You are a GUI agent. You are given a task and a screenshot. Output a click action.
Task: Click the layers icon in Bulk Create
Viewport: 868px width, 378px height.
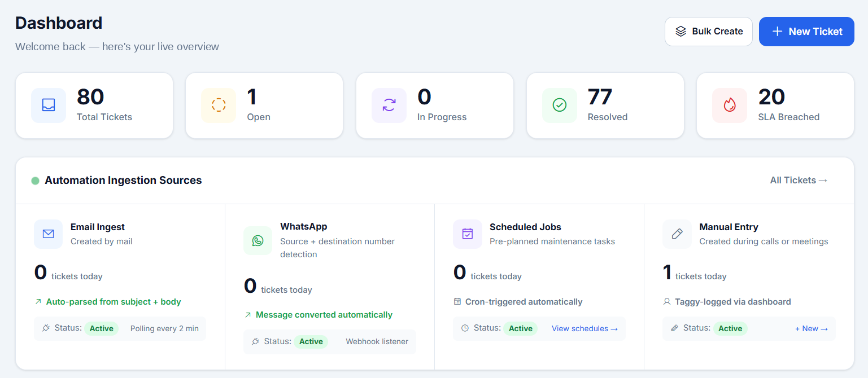681,32
